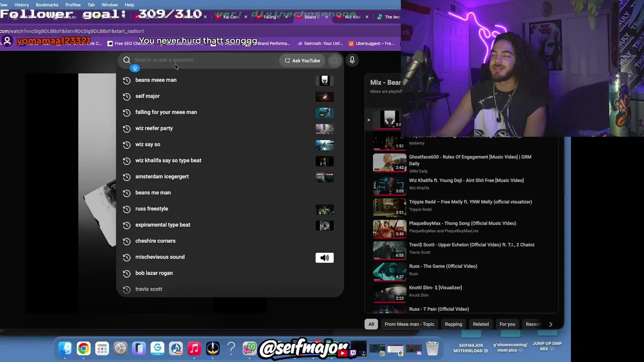This screenshot has width=644, height=362.
Task: Play Travi$ Scott - Upper Echelon video
Action: click(x=471, y=245)
